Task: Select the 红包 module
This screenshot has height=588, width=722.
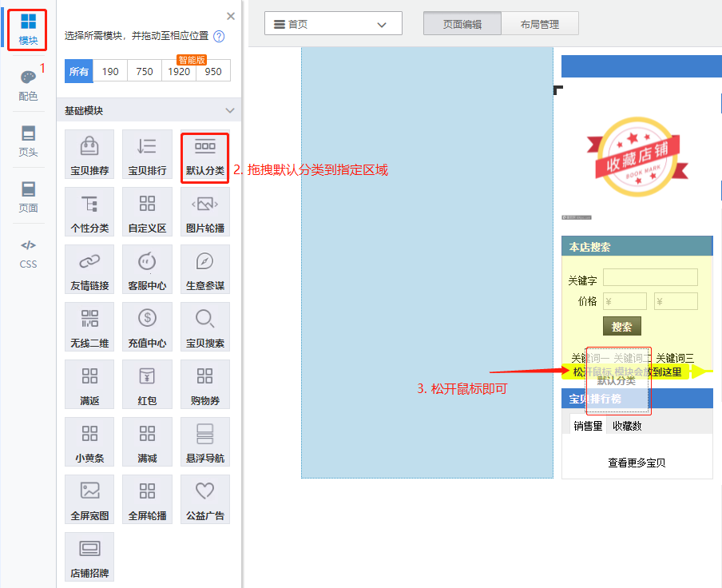Action: pyautogui.click(x=147, y=384)
